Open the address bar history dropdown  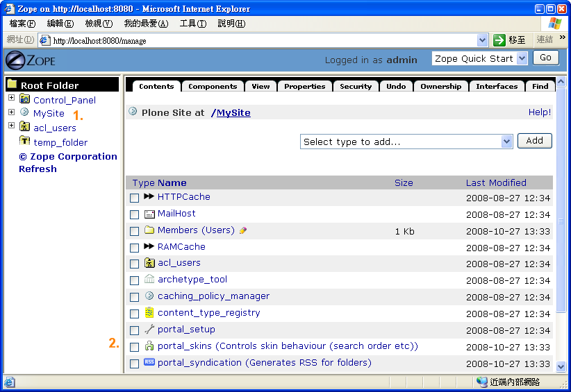pos(482,40)
